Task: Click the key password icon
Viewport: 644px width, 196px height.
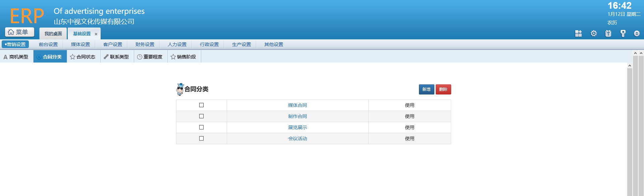Action: tap(623, 33)
